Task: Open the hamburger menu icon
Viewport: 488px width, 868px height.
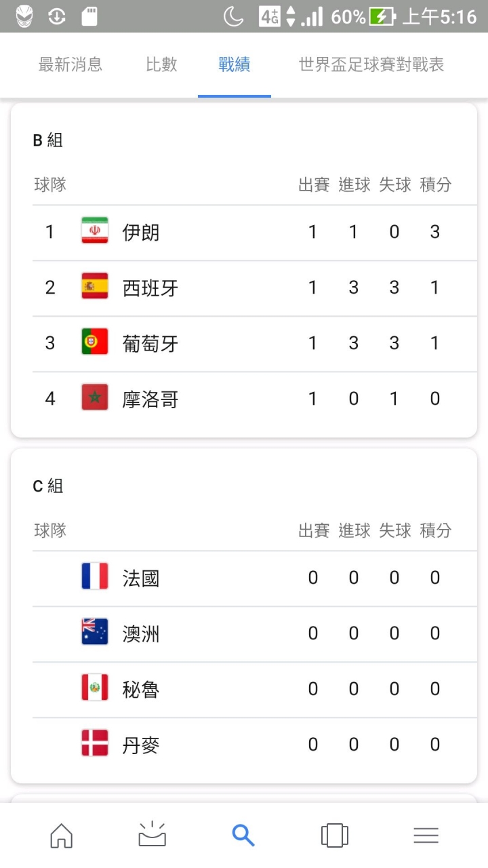Action: tap(426, 835)
